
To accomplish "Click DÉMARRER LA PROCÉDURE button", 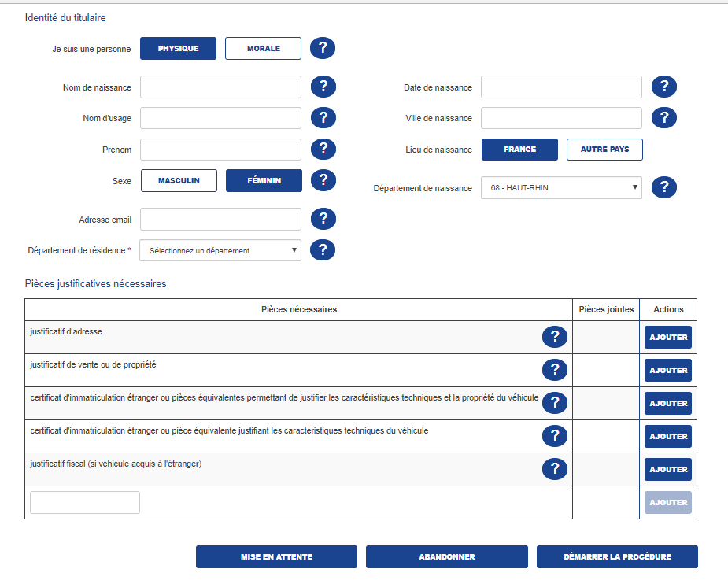I will pos(617,556).
